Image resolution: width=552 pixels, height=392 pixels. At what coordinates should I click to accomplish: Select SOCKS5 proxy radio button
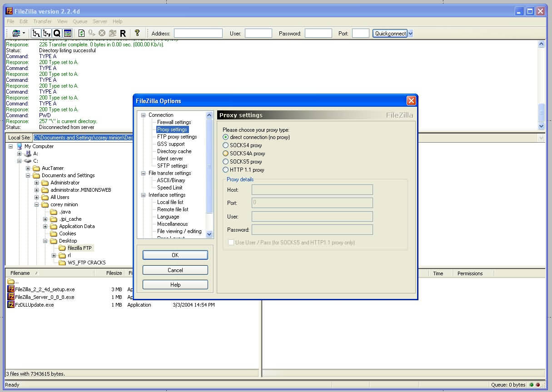(226, 162)
